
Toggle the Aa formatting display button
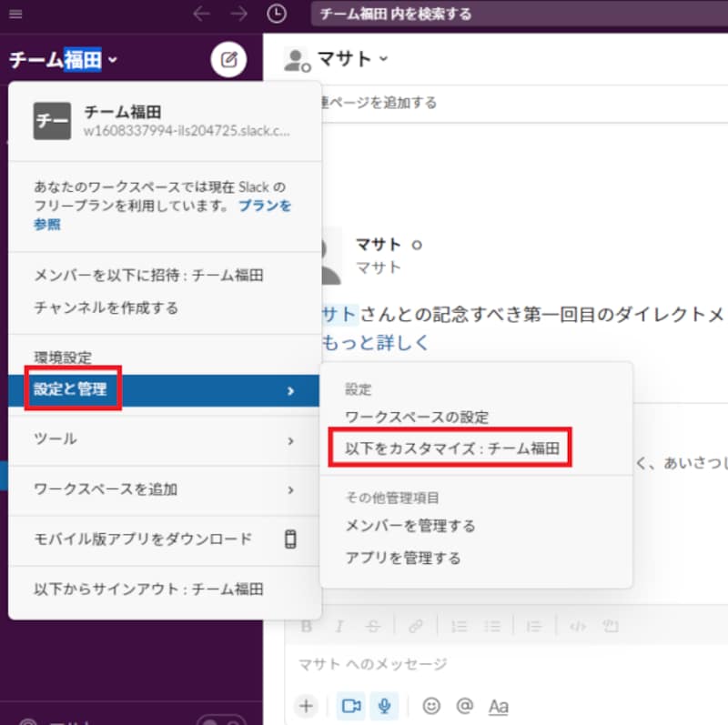click(498, 706)
